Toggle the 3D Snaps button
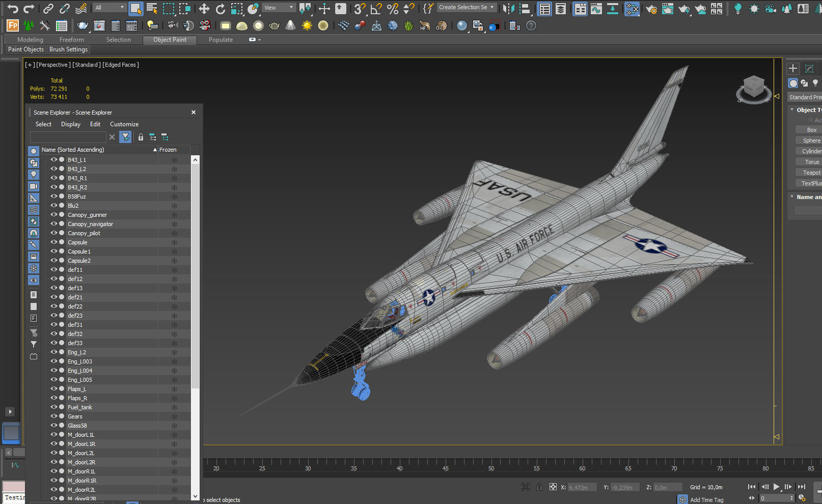The image size is (822, 504). click(x=360, y=8)
